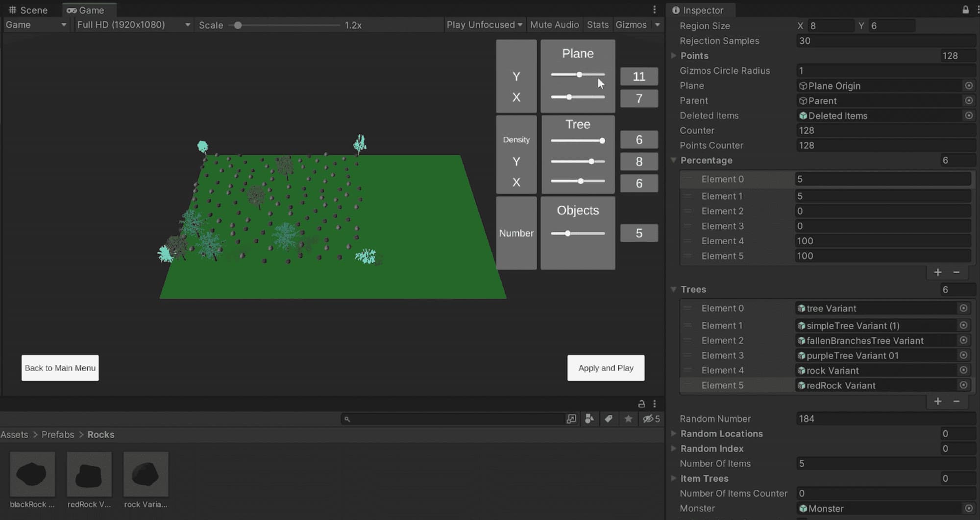Toggle Stats overlay in Game view
This screenshot has width=980, height=520.
[x=598, y=24]
